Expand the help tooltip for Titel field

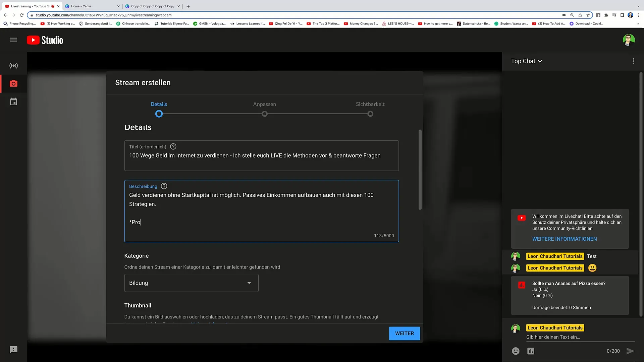pos(173,146)
